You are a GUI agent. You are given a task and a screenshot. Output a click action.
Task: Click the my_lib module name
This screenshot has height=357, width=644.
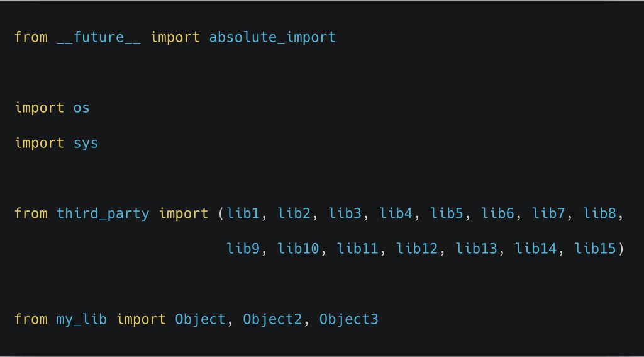pyautogui.click(x=82, y=319)
